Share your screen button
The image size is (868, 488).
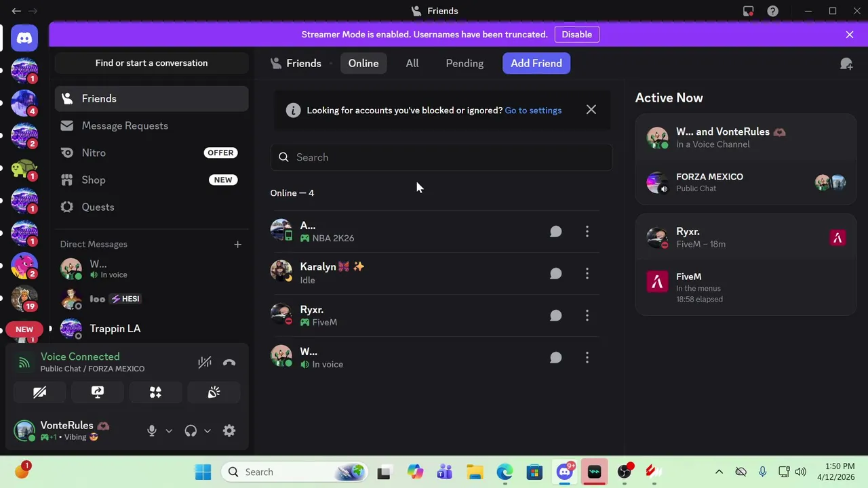[98, 392]
